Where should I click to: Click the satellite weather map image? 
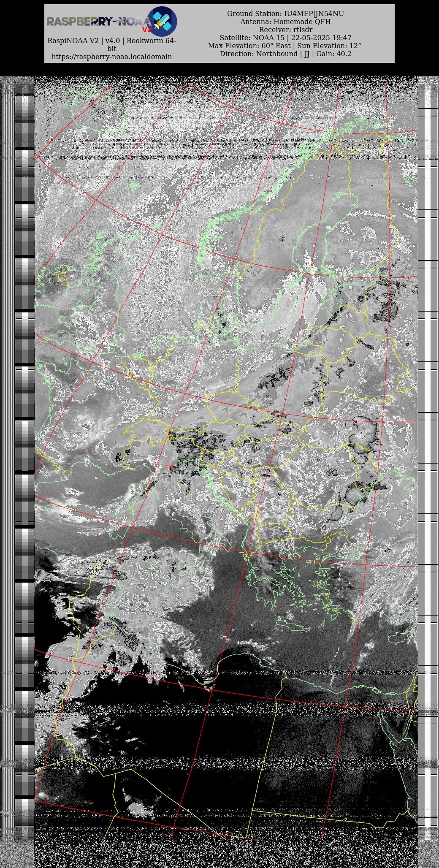pyautogui.click(x=219, y=472)
